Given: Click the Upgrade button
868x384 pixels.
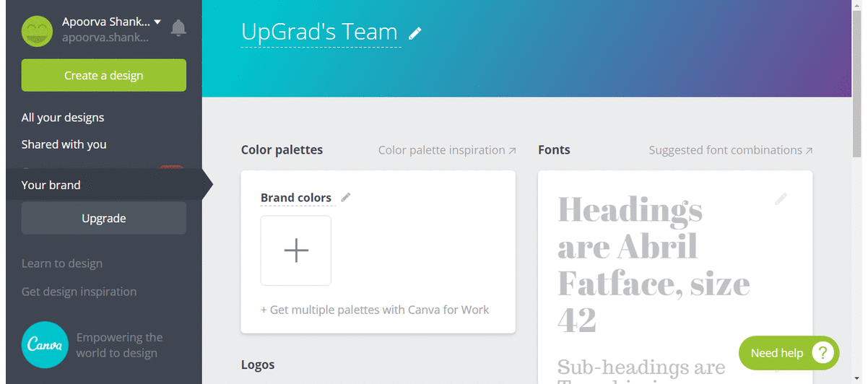Looking at the screenshot, I should tap(104, 218).
